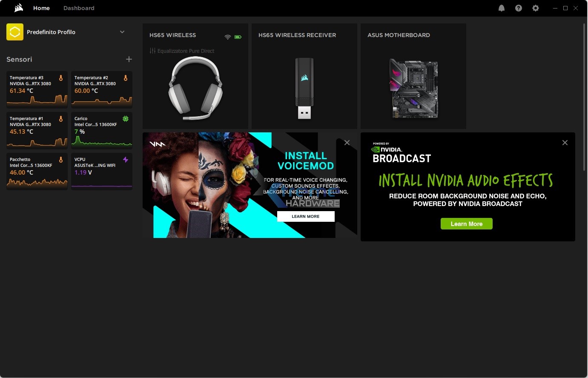Open the help question mark icon
588x378 pixels.
point(519,8)
